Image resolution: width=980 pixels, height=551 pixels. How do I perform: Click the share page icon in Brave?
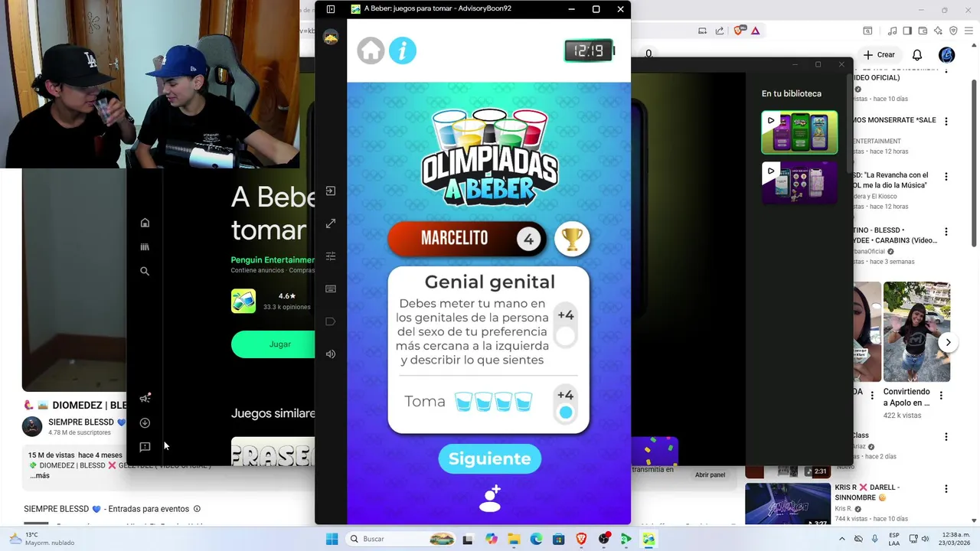click(x=720, y=31)
